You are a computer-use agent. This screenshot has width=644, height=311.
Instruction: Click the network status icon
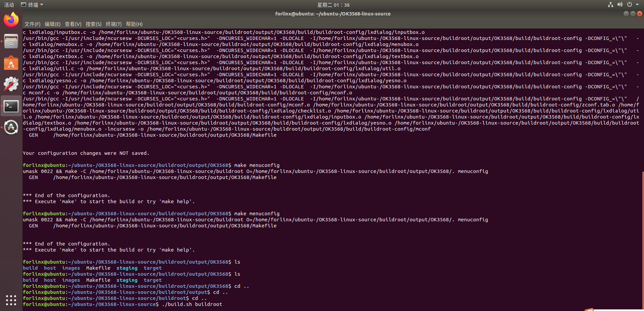click(610, 5)
